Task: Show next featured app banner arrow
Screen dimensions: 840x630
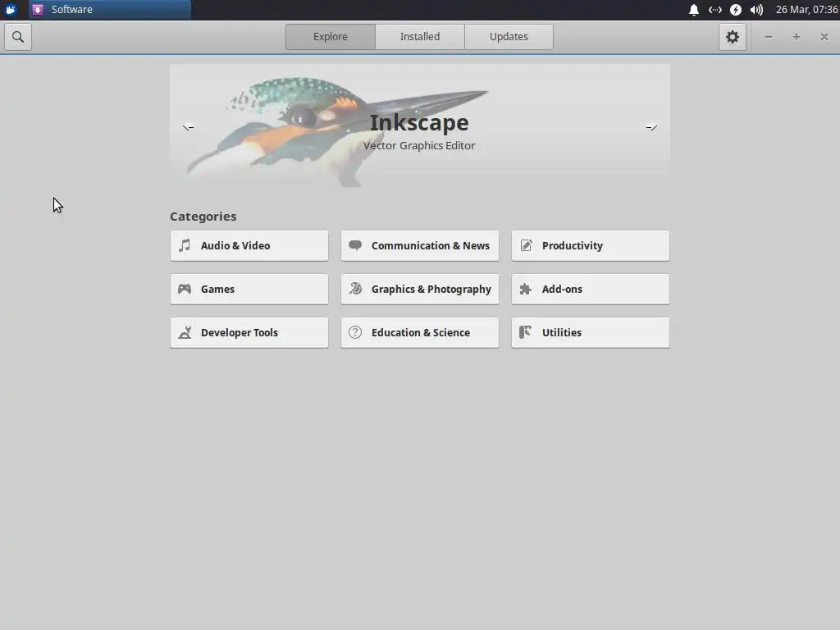Action: coord(651,127)
